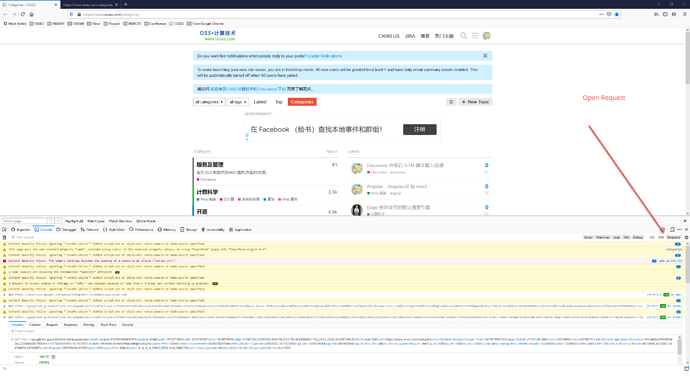Close the AdChoices marker on the advertisement
This screenshot has width=690, height=377.
tap(247, 139)
